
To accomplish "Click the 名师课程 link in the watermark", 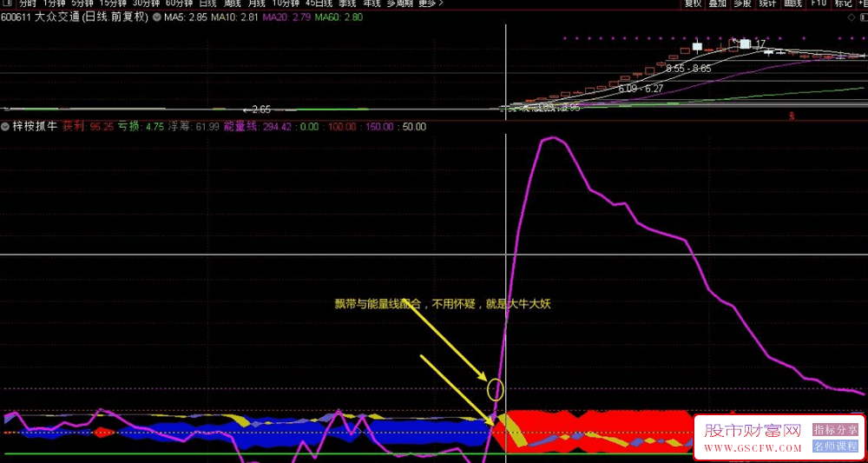I will point(835,446).
